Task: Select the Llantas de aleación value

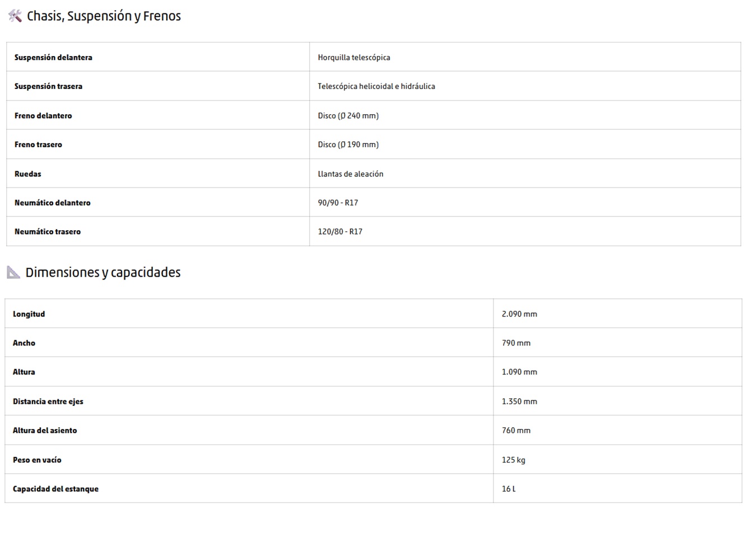Action: pos(351,174)
